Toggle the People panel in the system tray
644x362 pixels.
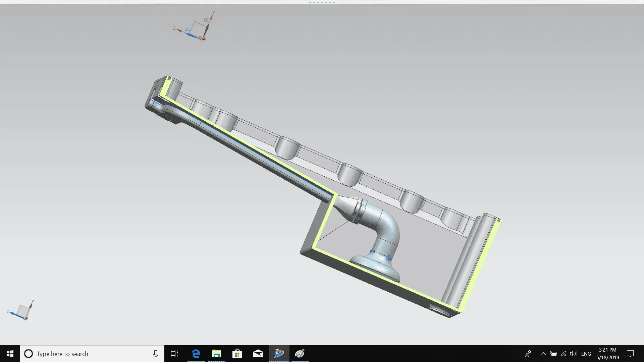[529, 354]
